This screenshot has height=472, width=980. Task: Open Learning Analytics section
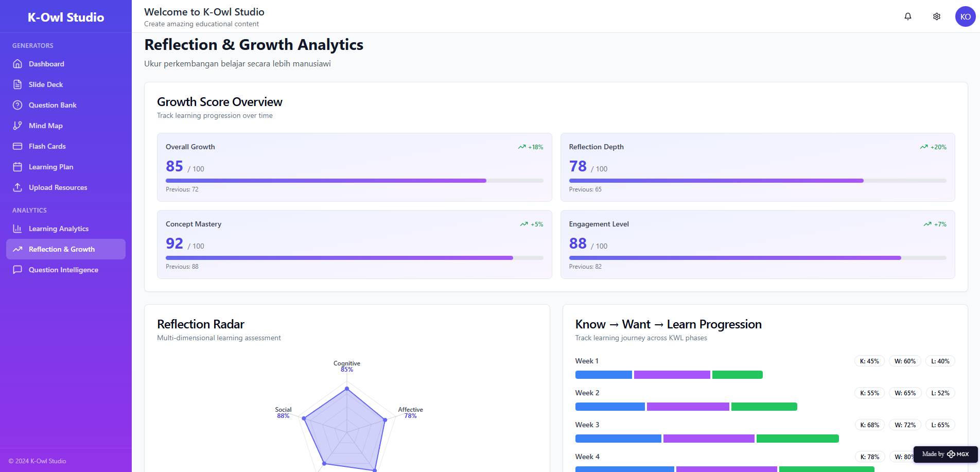coord(66,229)
